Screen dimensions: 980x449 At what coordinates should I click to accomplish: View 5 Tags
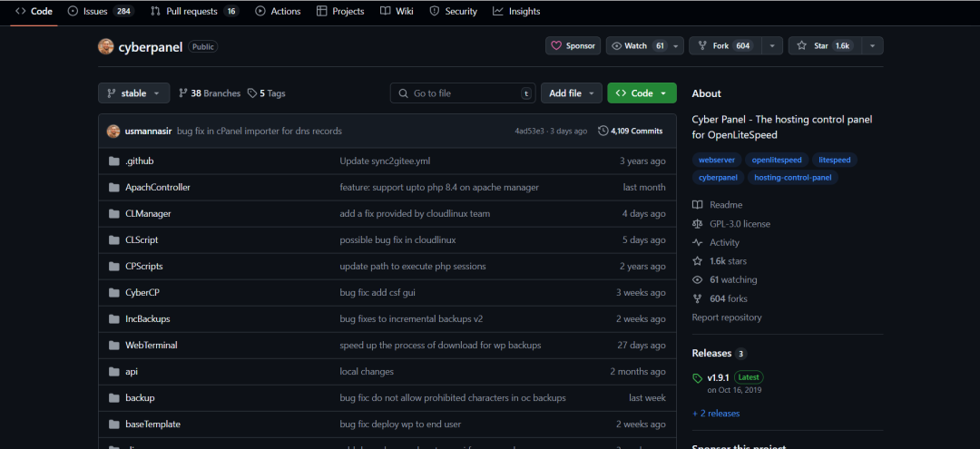266,93
